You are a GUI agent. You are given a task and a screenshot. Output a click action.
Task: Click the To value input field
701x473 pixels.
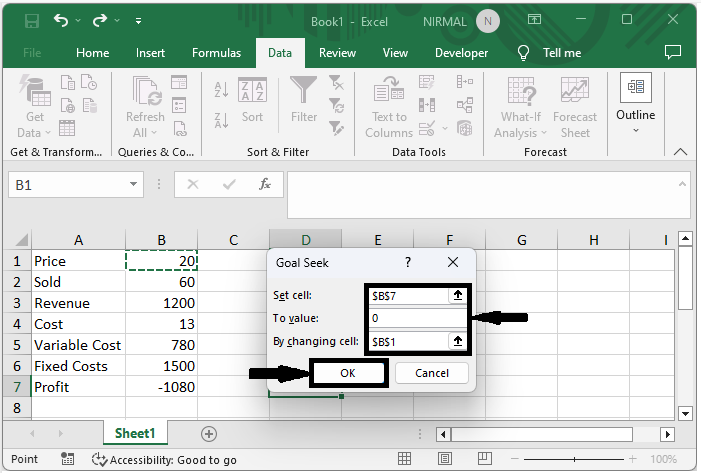(x=418, y=318)
